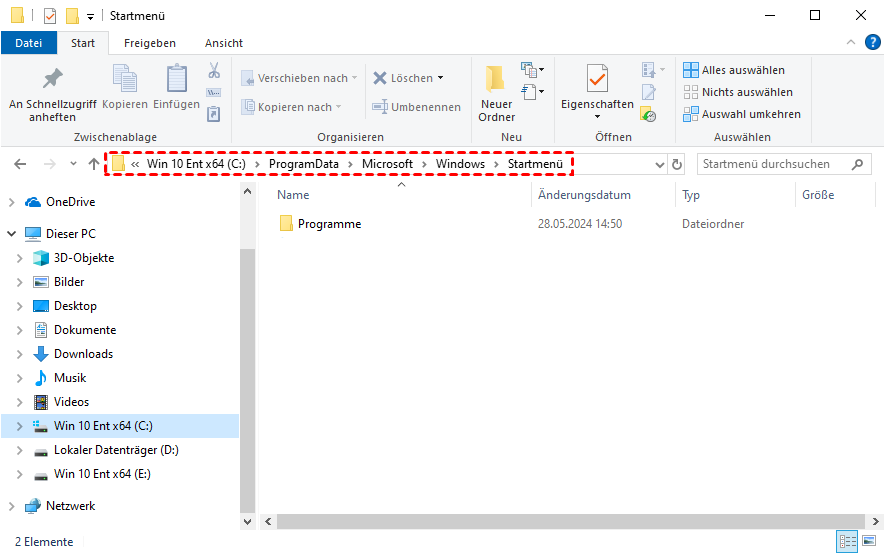Screen dimensions: 885x554
Task: Click the refresh button
Action: 677,165
